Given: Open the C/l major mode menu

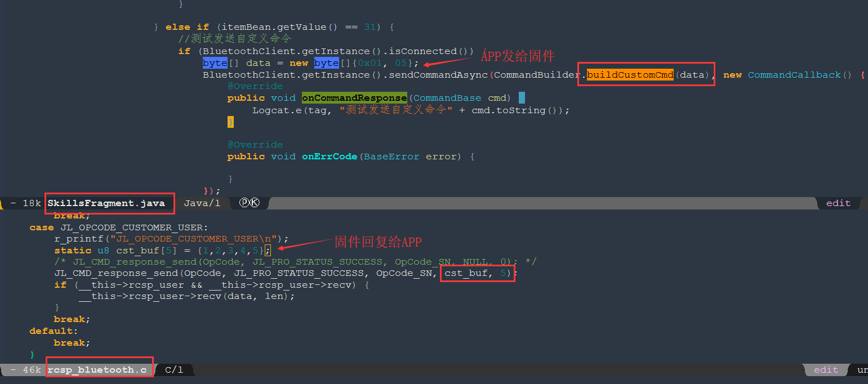Looking at the screenshot, I should (174, 369).
